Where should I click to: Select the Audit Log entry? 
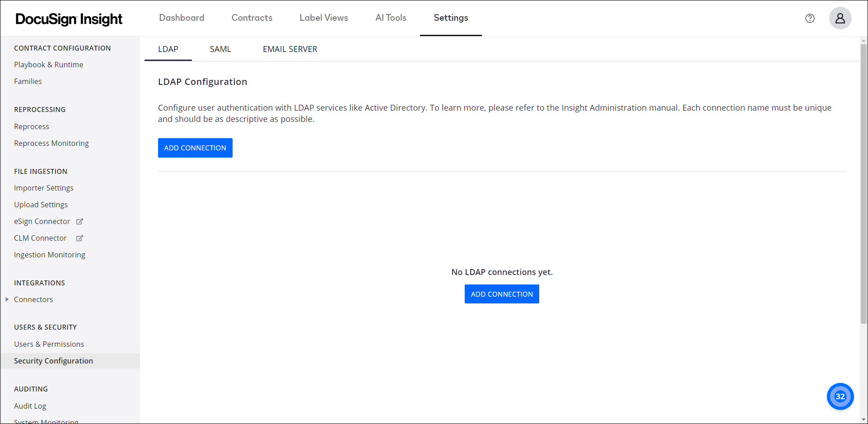(30, 405)
